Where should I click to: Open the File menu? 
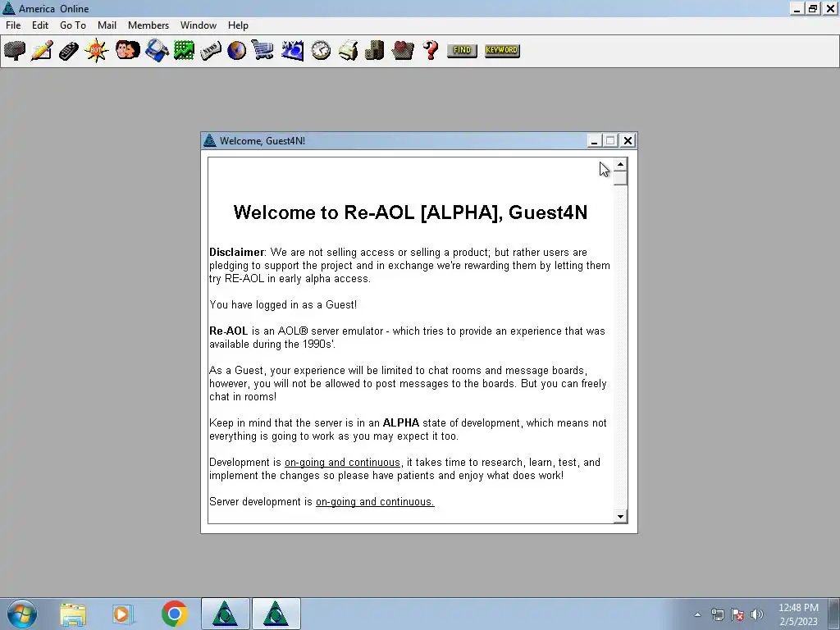pyautogui.click(x=13, y=25)
